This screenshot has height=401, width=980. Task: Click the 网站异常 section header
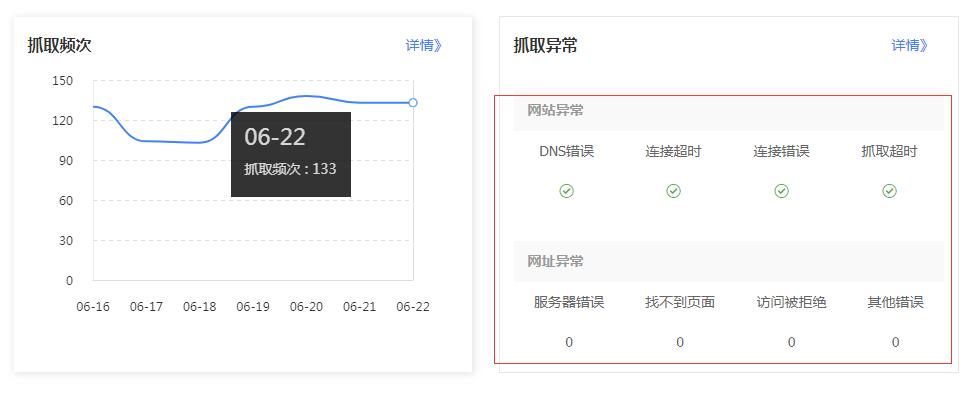[x=729, y=111]
